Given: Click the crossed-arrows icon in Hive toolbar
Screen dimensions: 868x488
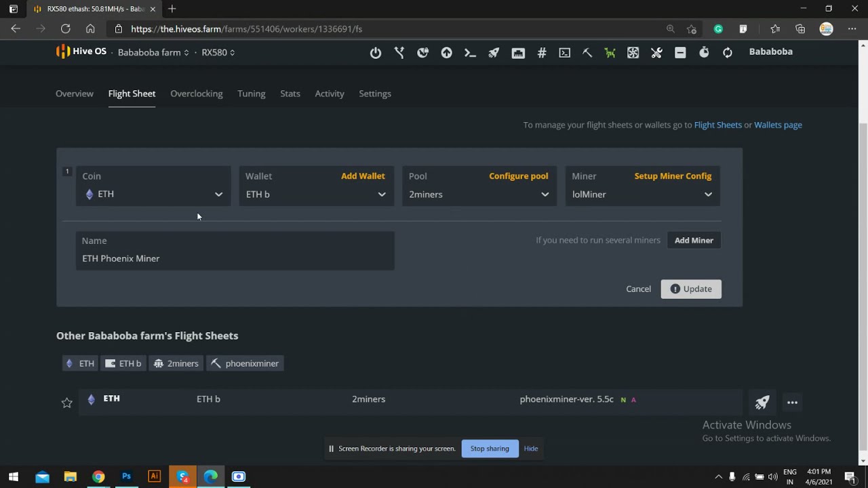Looking at the screenshot, I should [x=399, y=52].
